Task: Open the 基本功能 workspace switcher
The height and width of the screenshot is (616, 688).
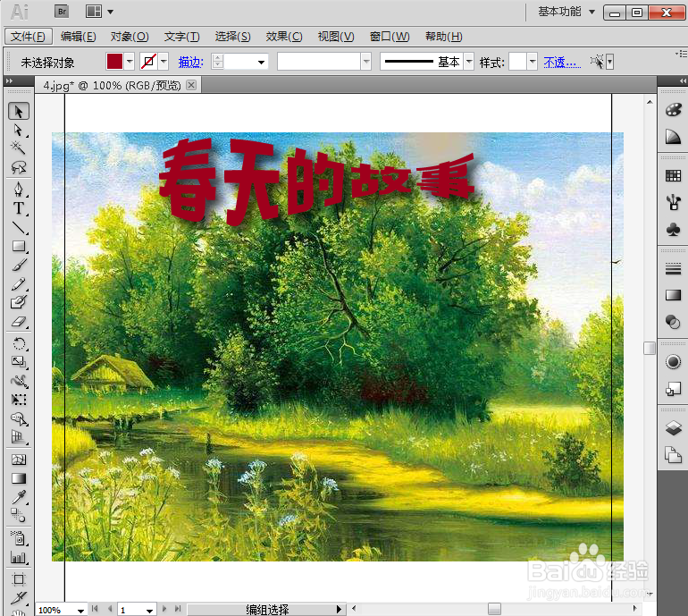Action: click(566, 12)
